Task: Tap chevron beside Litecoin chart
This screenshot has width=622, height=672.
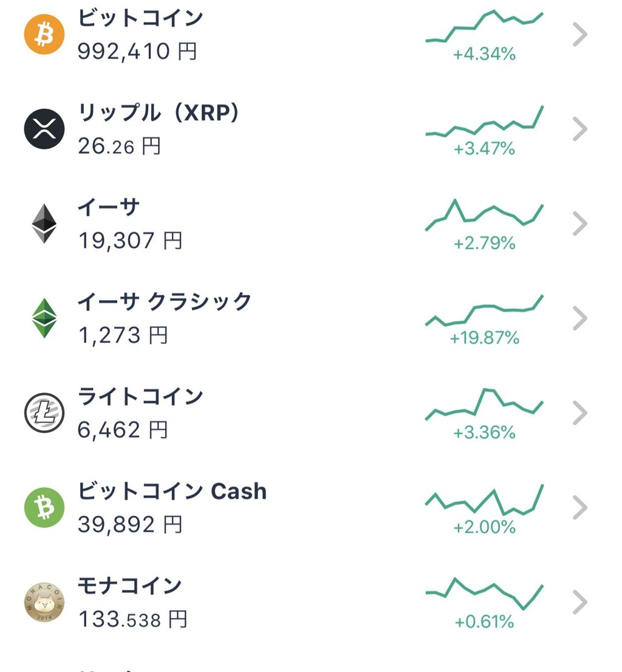Action: 580,413
